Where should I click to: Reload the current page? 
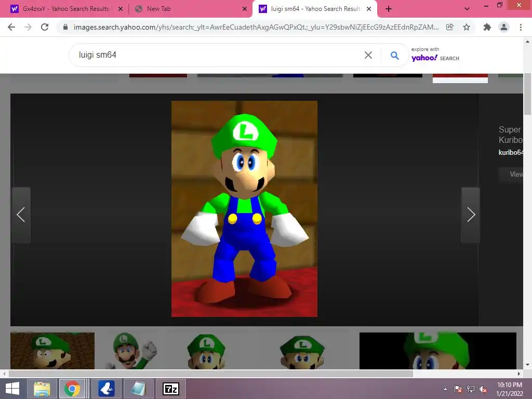[x=45, y=27]
